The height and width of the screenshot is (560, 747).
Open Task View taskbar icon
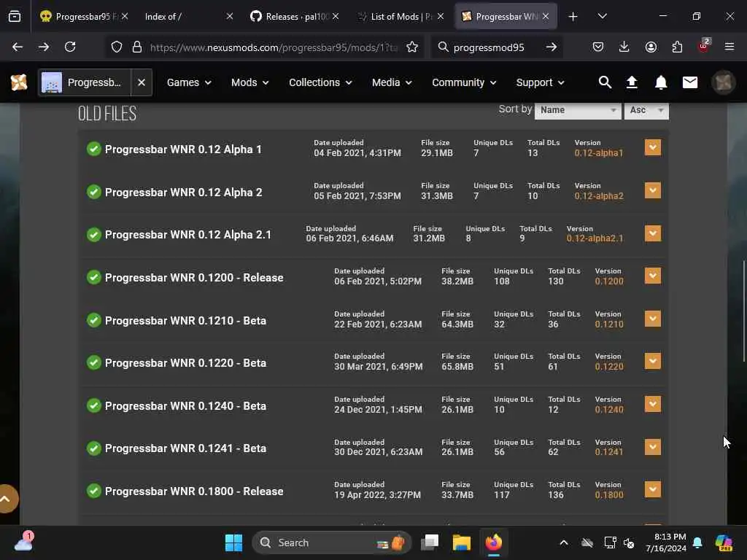(430, 542)
